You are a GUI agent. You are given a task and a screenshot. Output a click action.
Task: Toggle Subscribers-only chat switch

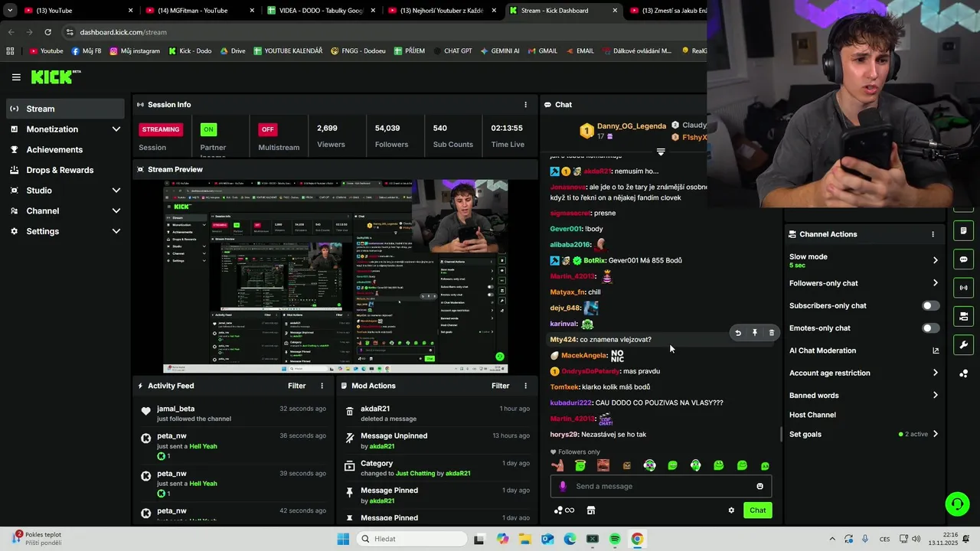click(930, 305)
